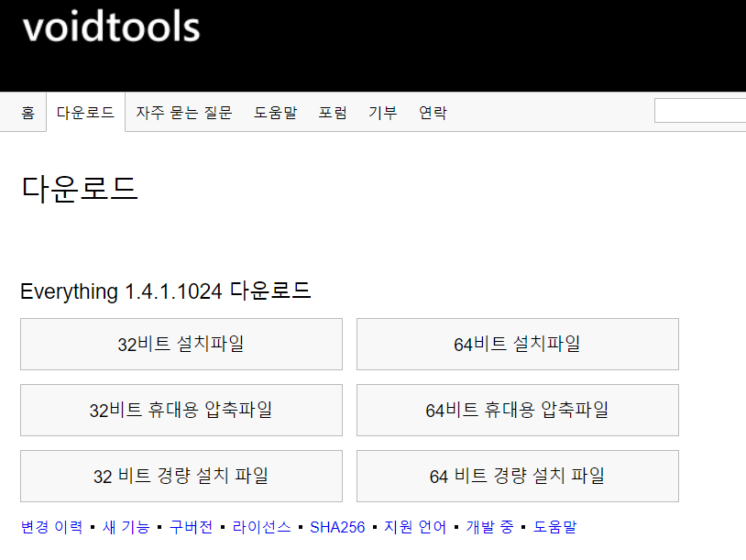Download the 64비트 휴대용 압축파일
The image size is (746, 560).
point(518,410)
